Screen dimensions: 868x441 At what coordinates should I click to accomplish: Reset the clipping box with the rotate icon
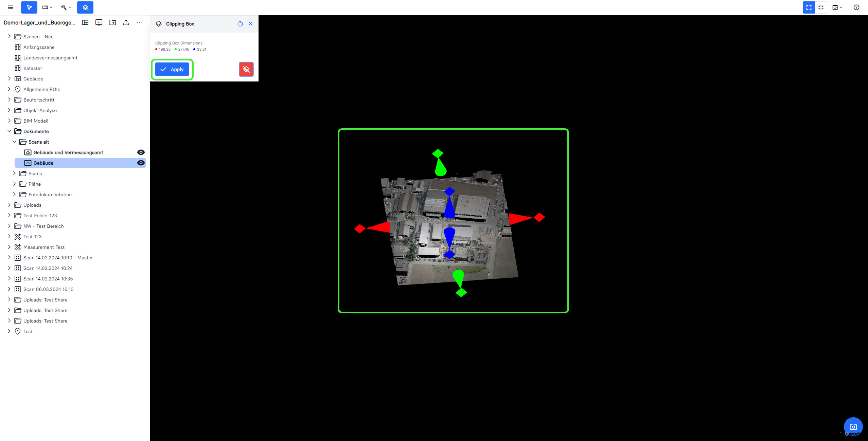pyautogui.click(x=240, y=24)
